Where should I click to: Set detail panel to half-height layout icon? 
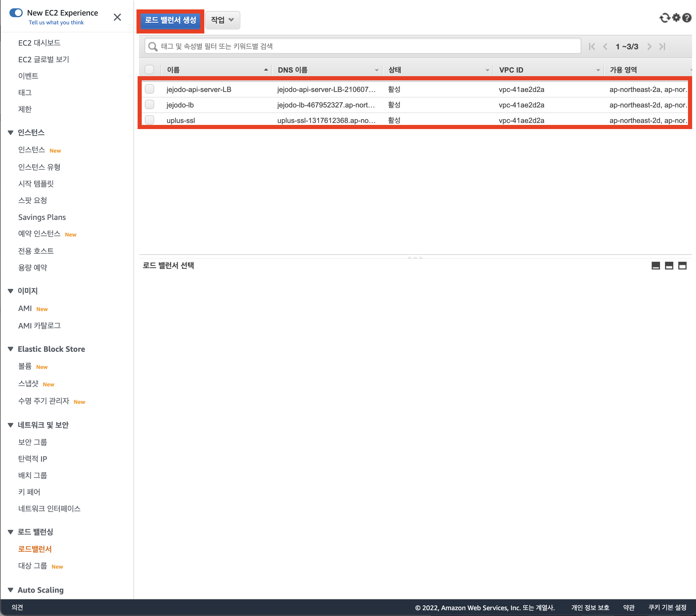(669, 266)
